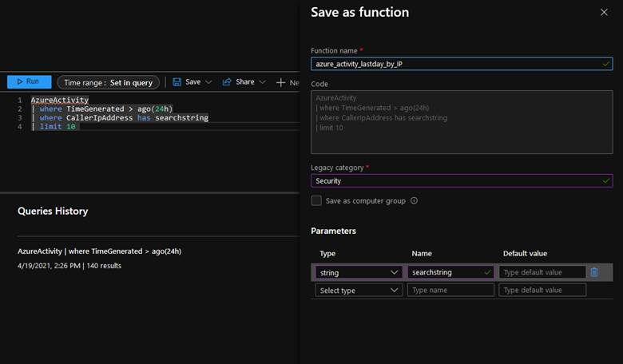Click inside the read-only Code box
Image resolution: width=623 pixels, height=364 pixels.
tap(462, 122)
